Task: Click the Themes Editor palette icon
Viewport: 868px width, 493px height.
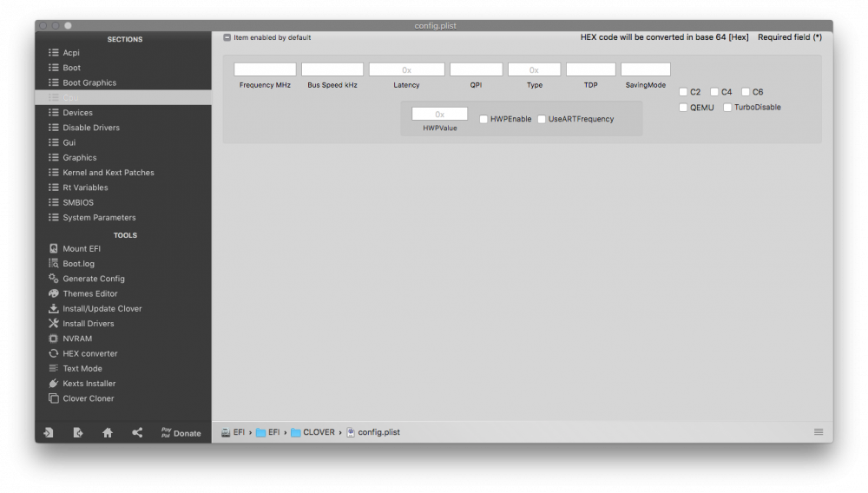Action: click(x=53, y=293)
